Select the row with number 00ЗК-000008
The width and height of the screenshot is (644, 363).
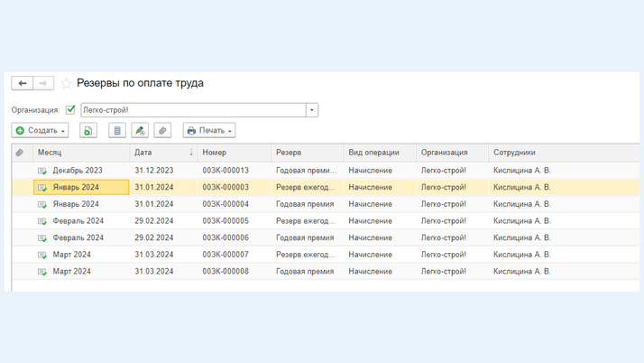[225, 271]
